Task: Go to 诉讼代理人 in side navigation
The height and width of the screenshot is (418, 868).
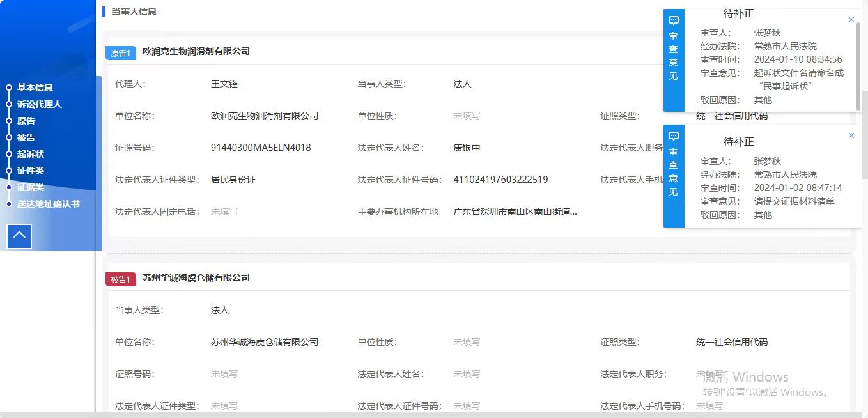Action: click(40, 104)
